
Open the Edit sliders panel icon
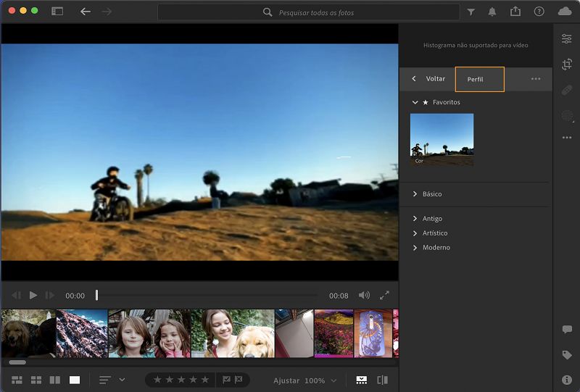(566, 38)
